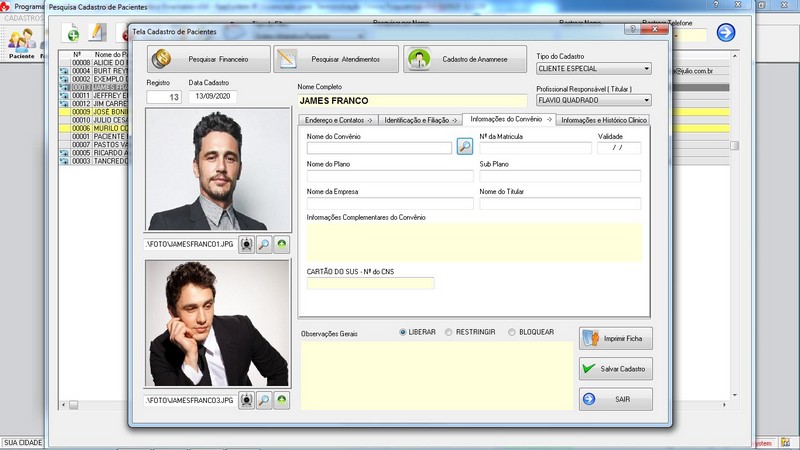This screenshot has width=800, height=450.
Task: Switch to Identificação e Filiação tab
Action: [x=417, y=120]
